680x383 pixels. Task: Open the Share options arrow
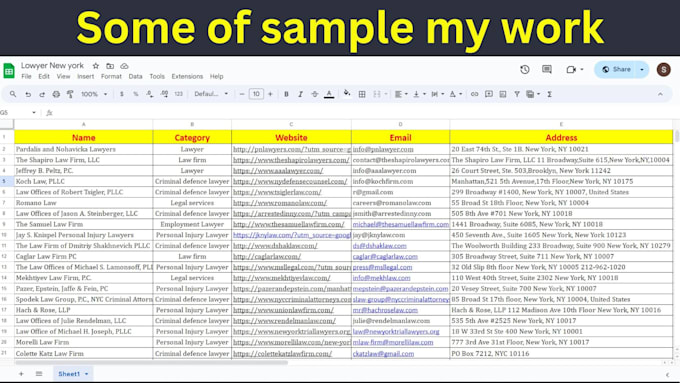pos(642,69)
